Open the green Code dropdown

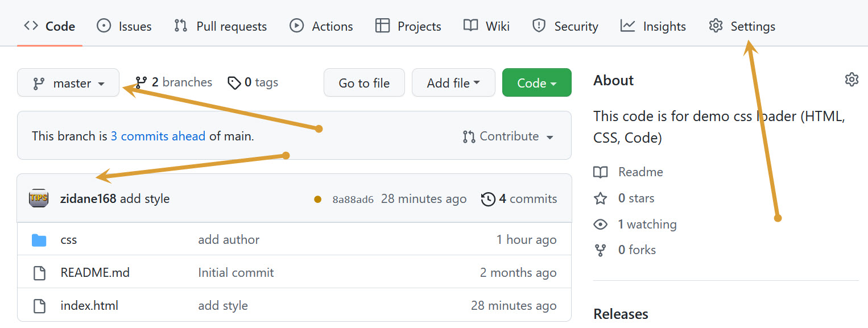(536, 83)
